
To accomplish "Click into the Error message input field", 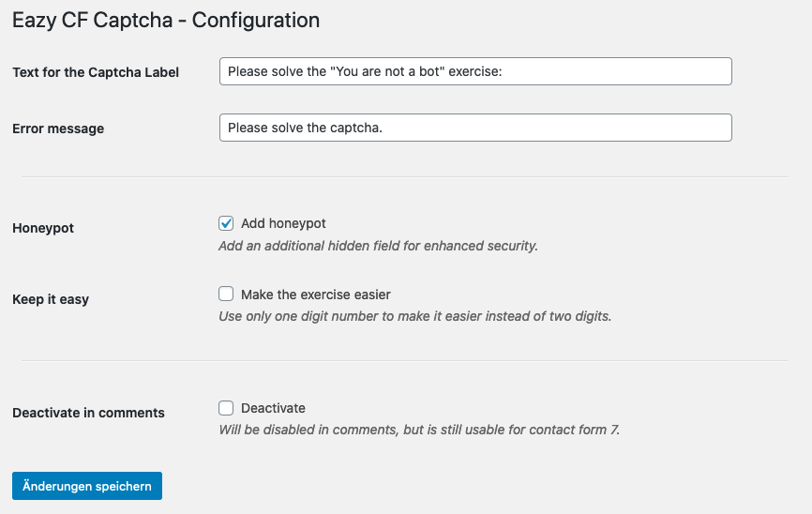I will (x=475, y=128).
